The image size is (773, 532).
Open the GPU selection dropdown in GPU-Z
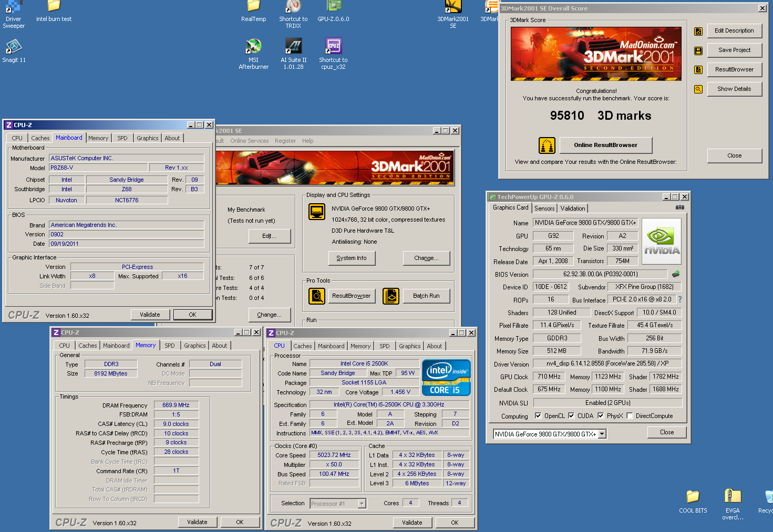coord(602,434)
